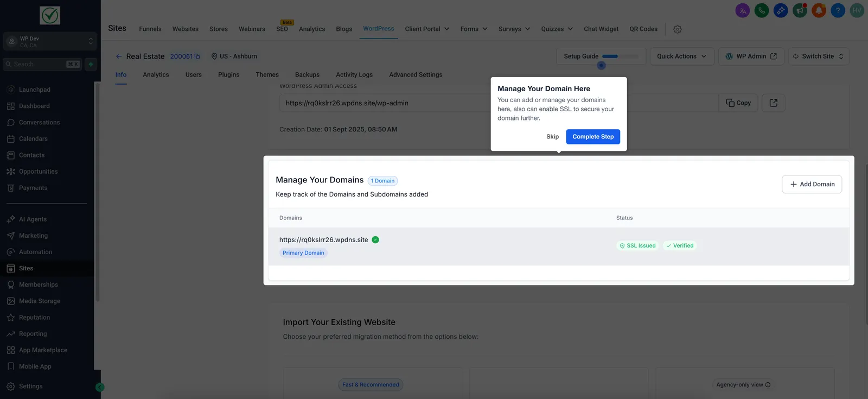Image resolution: width=868 pixels, height=399 pixels.
Task: Expand the Quick Actions dropdown
Action: (682, 56)
